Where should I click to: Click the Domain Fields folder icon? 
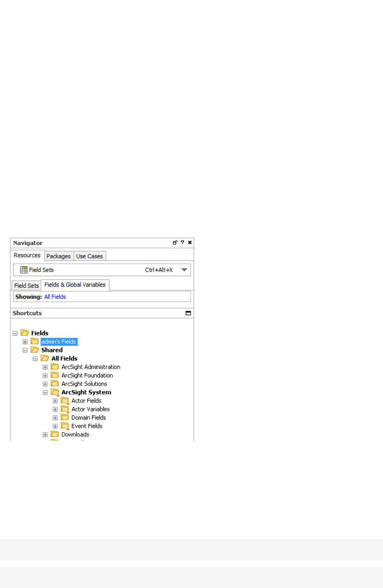tap(65, 418)
